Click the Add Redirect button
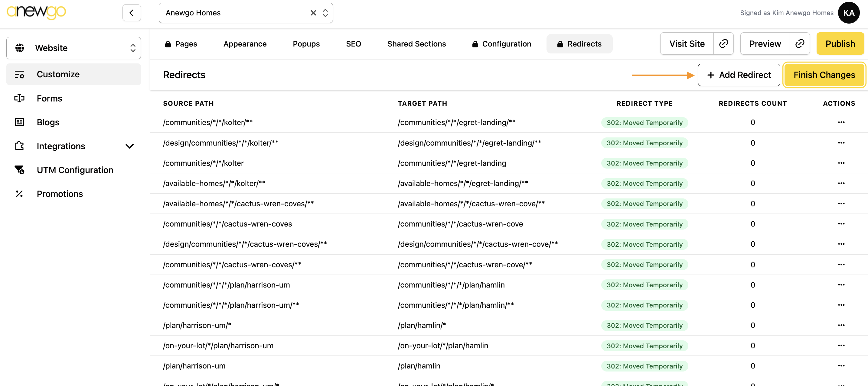This screenshot has width=868, height=386. [x=739, y=75]
